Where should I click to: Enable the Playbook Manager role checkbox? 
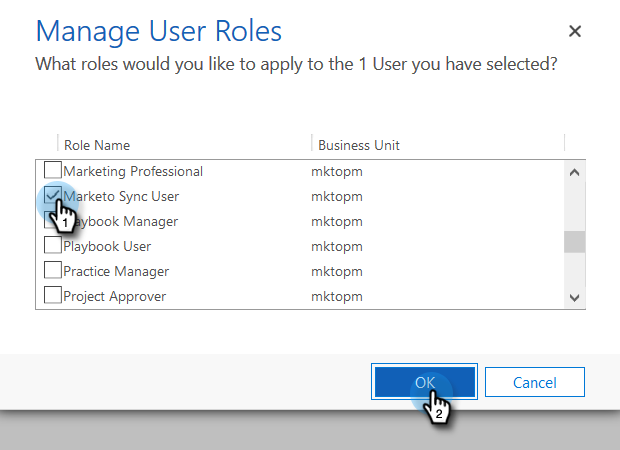(52, 221)
